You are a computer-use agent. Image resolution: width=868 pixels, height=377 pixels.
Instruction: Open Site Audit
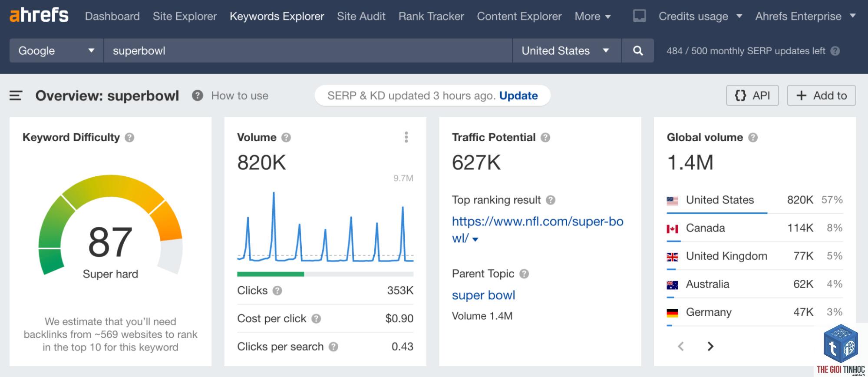pyautogui.click(x=361, y=17)
